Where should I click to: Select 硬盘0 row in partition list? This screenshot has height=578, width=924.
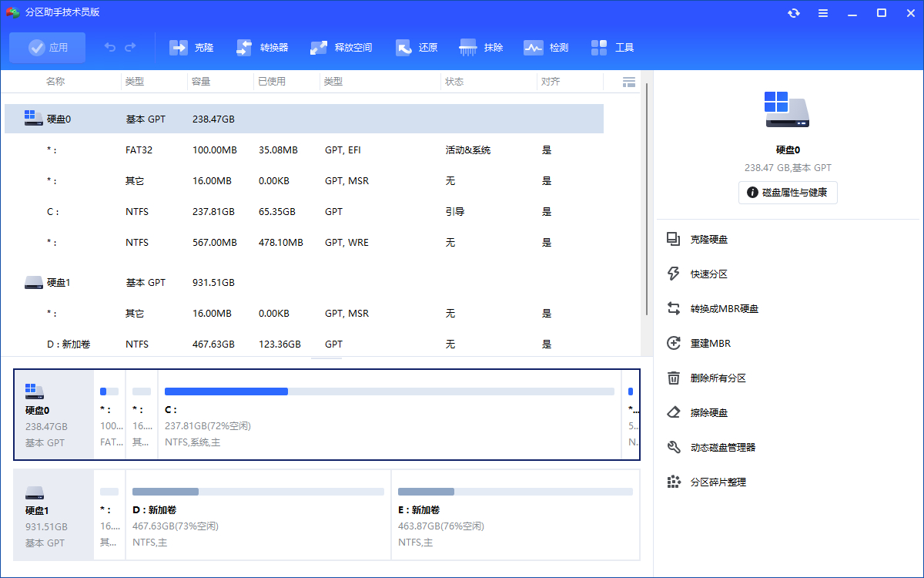coord(304,119)
